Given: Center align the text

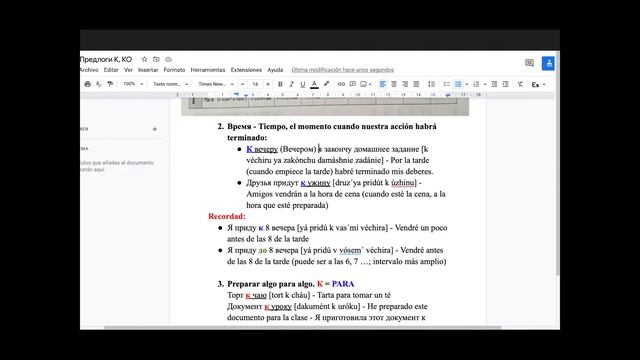Looking at the screenshot, I should coord(394,84).
